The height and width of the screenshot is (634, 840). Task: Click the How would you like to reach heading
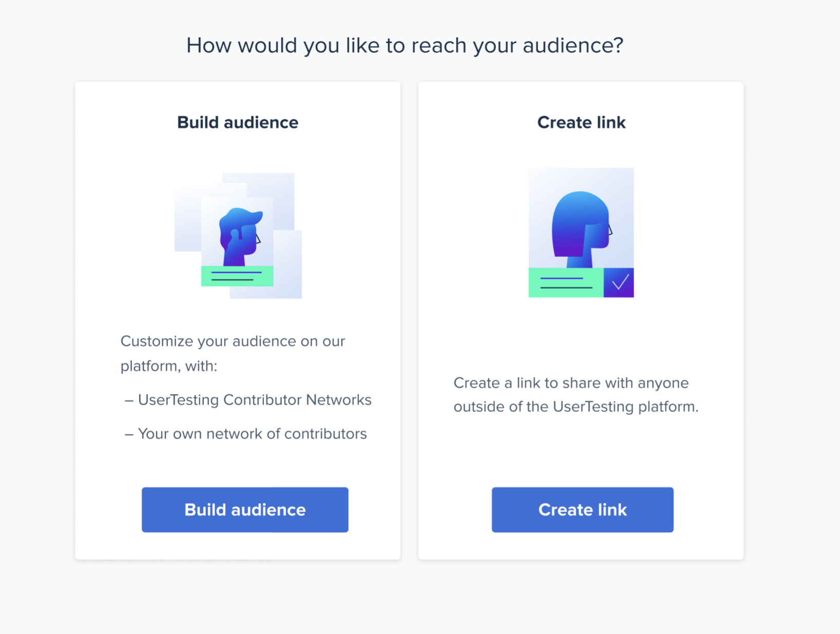(405, 45)
